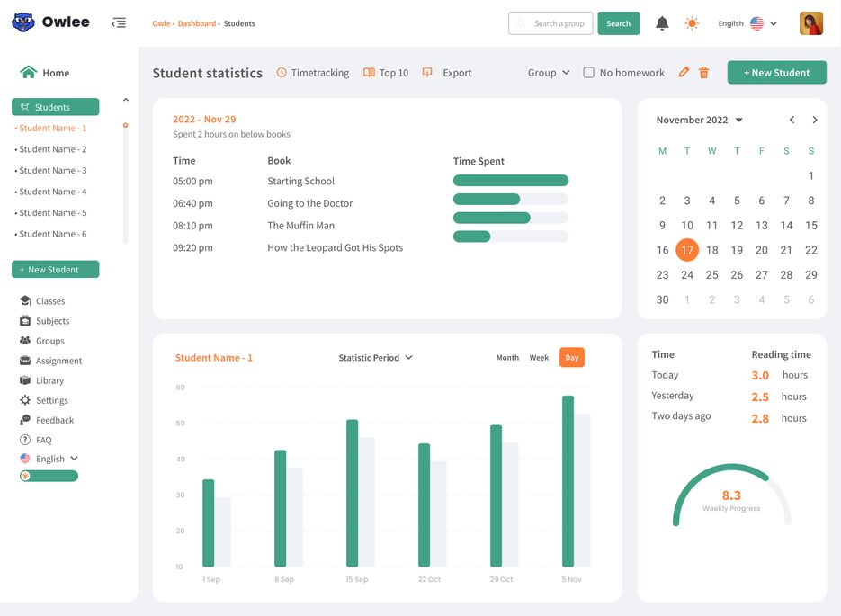Viewport: 841px width, 616px height.
Task: Open Timetracking clock icon
Action: coord(282,73)
